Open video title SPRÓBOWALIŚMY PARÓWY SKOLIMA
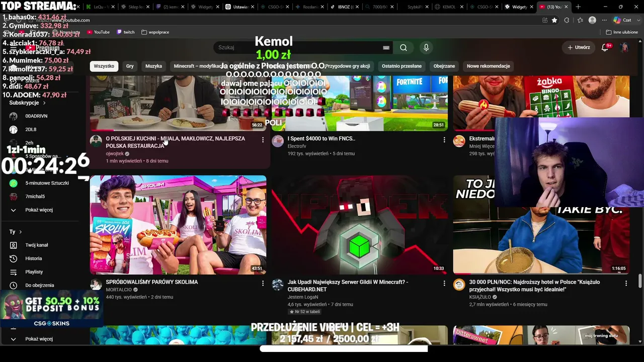Screen dimensions: 644x362 click(152, 282)
